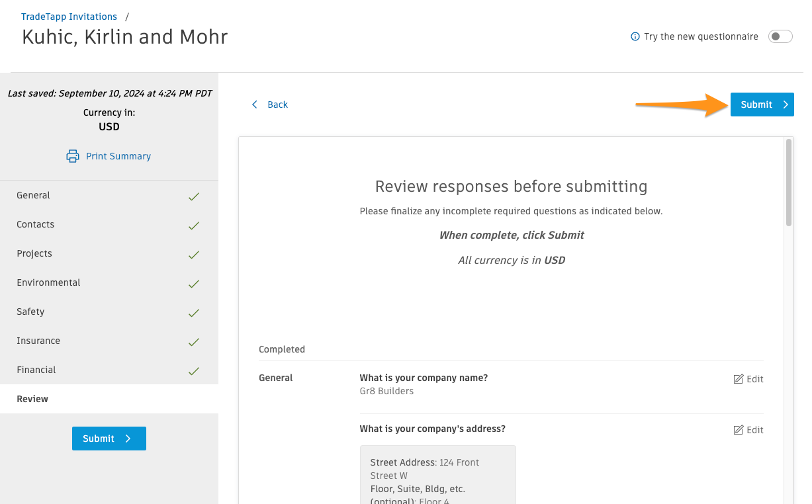Click the back chevron arrow beside Back
Viewport: 812px width, 504px height.
pos(255,104)
